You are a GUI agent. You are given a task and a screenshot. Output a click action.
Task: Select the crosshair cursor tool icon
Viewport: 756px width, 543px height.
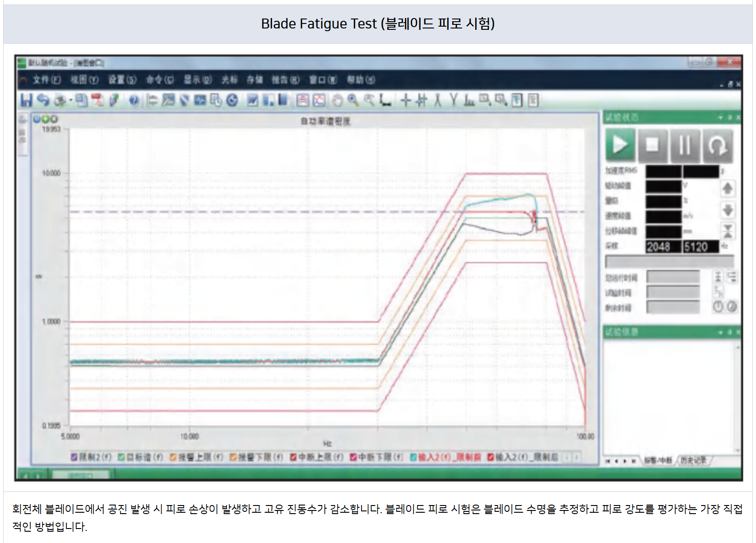click(406, 100)
